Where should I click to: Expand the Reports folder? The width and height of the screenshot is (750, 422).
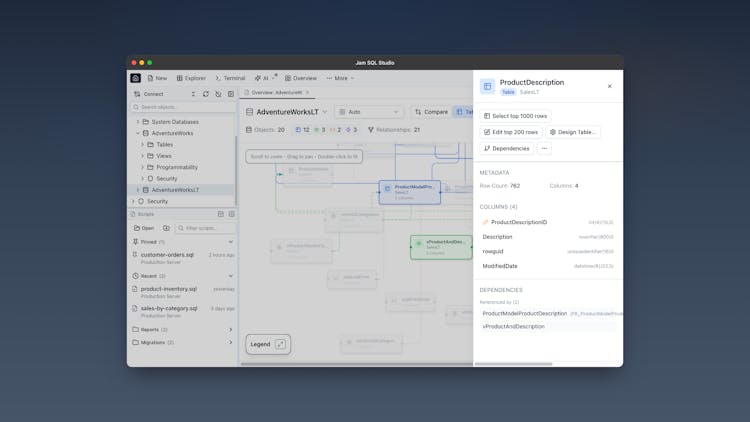point(230,329)
